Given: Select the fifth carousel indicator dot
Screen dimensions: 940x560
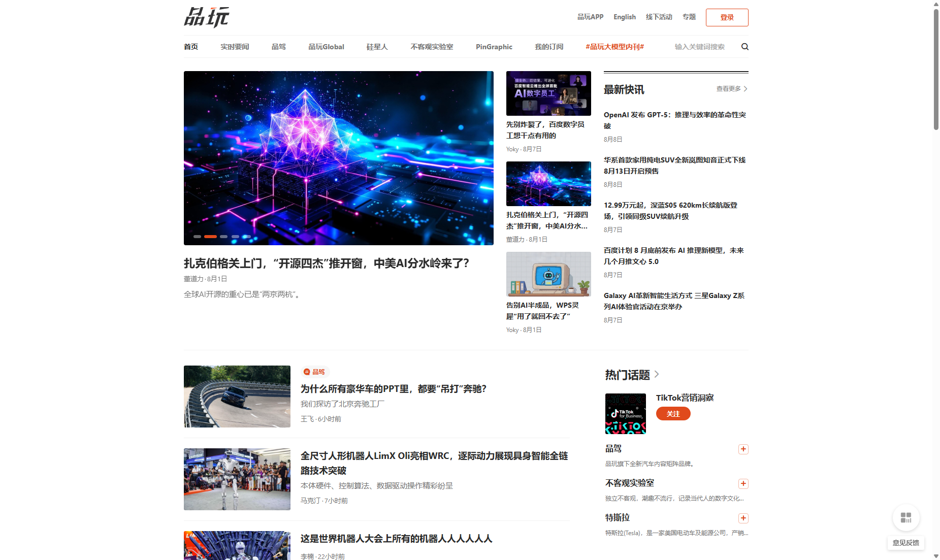Looking at the screenshot, I should tap(247, 237).
